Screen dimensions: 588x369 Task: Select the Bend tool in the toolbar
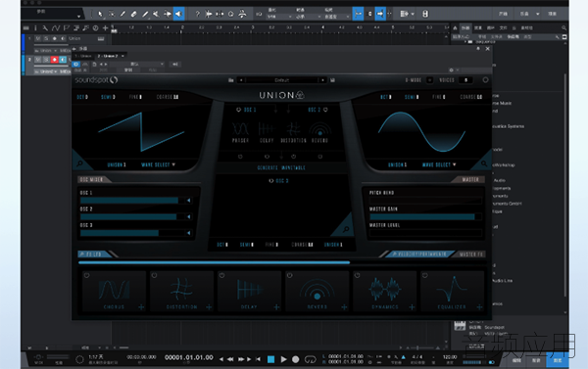168,15
